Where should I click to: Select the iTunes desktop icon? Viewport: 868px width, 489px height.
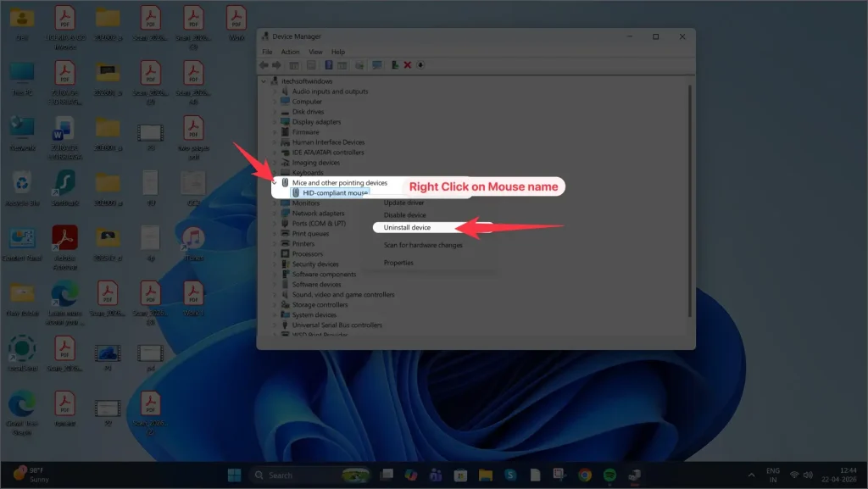(193, 244)
